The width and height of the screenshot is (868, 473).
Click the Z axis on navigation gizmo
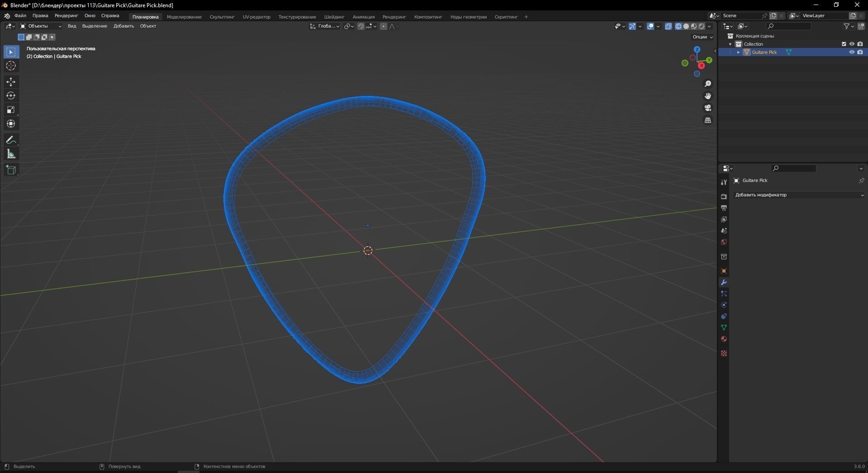(697, 49)
